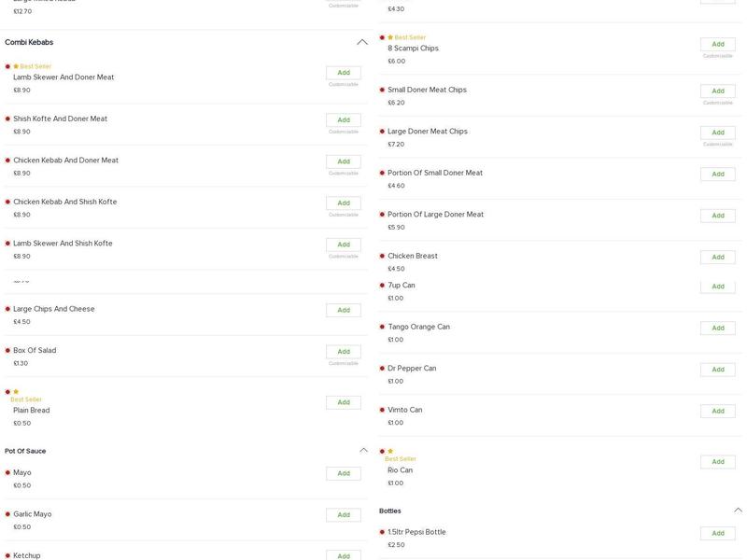Click the Best Seller star above Plain Bread
747x560 pixels.
[x=16, y=392]
